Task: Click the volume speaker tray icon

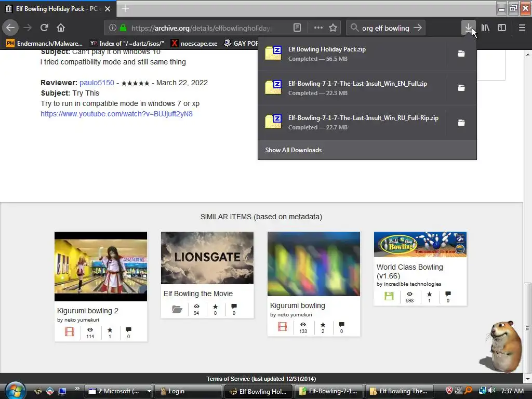Action: pyautogui.click(x=492, y=391)
